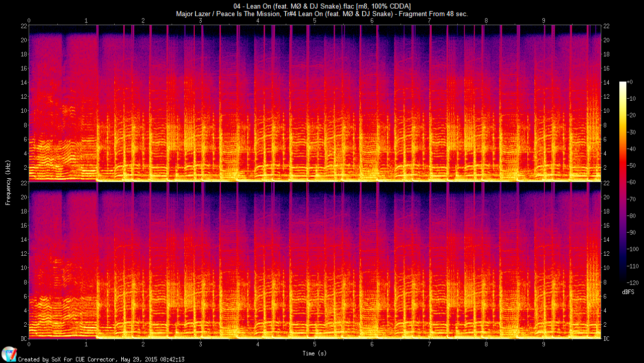This screenshot has width=644, height=363.
Task: Click the CUE Corrector logo icon
Action: coord(9,353)
